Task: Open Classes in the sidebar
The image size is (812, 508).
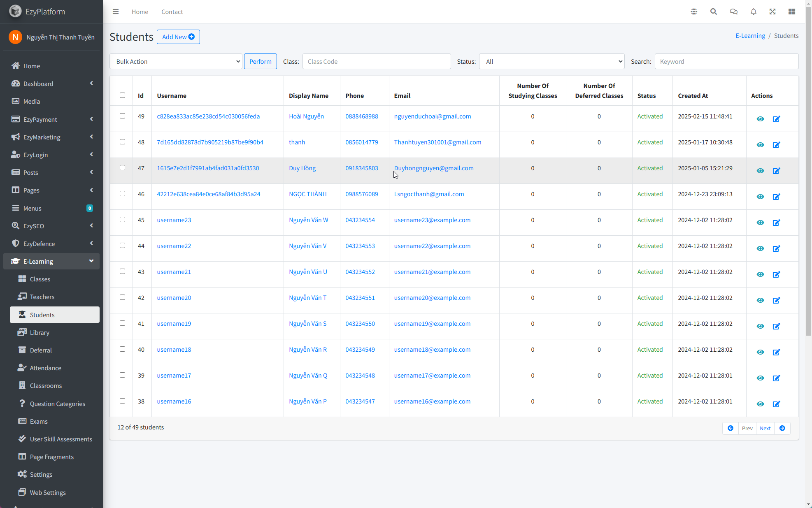Action: (x=55, y=279)
